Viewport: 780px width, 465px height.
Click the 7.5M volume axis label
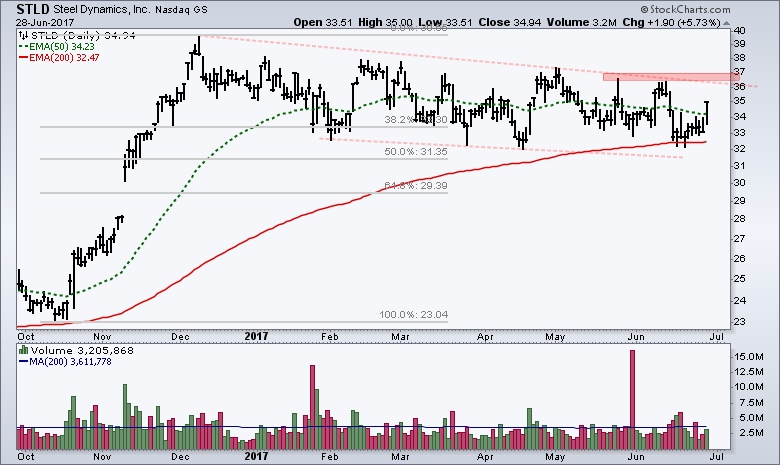[x=751, y=402]
